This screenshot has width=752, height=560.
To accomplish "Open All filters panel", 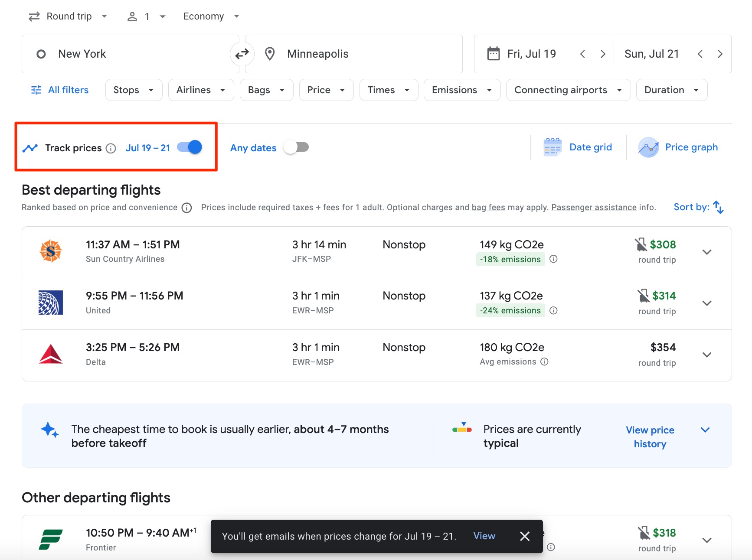I will (x=59, y=90).
